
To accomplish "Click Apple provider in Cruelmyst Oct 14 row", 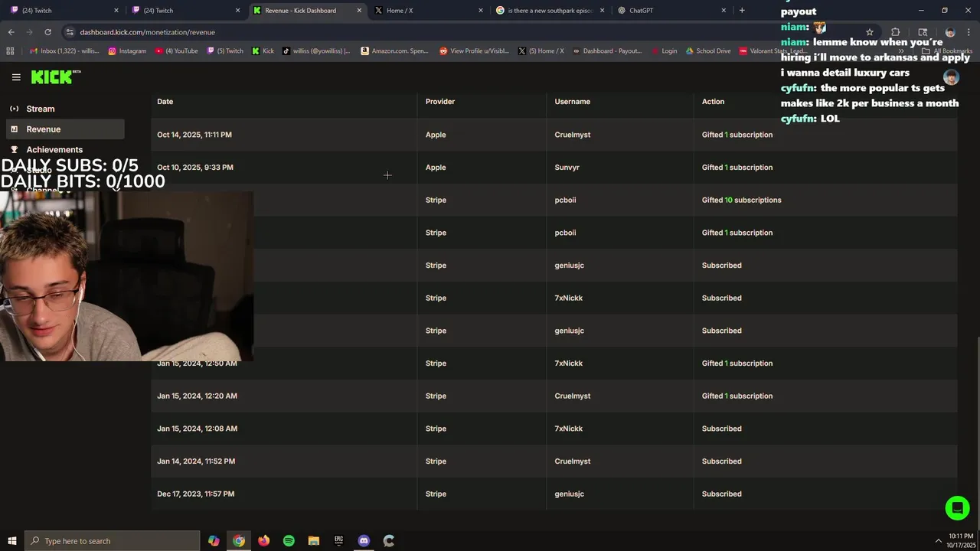I will [436, 135].
